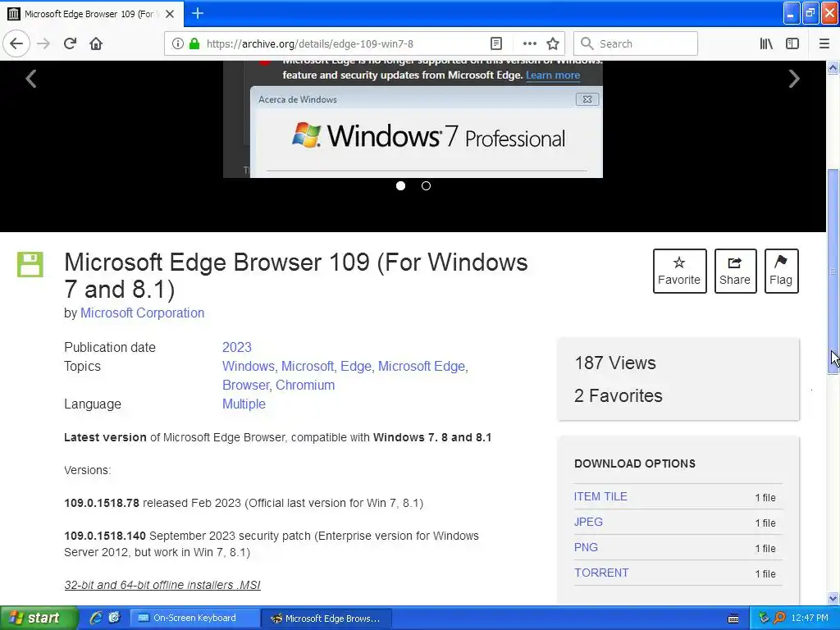This screenshot has width=840, height=630.
Task: Open a new tab with plus
Action: [197, 13]
